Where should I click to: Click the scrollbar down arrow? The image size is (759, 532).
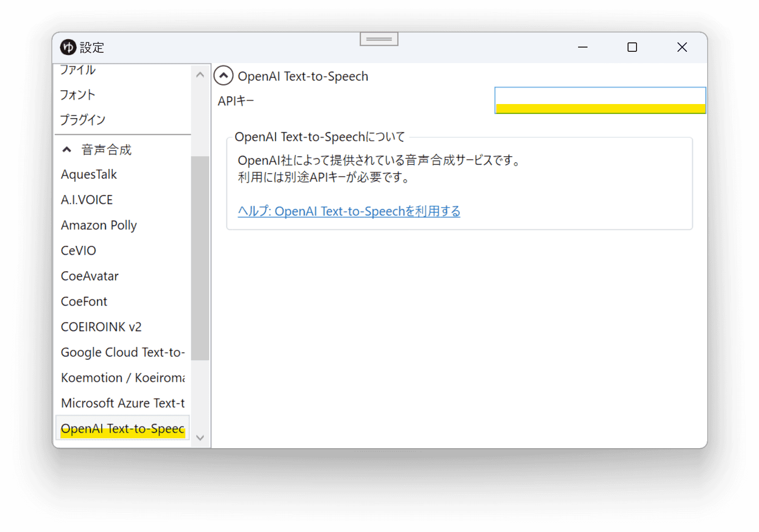click(200, 438)
